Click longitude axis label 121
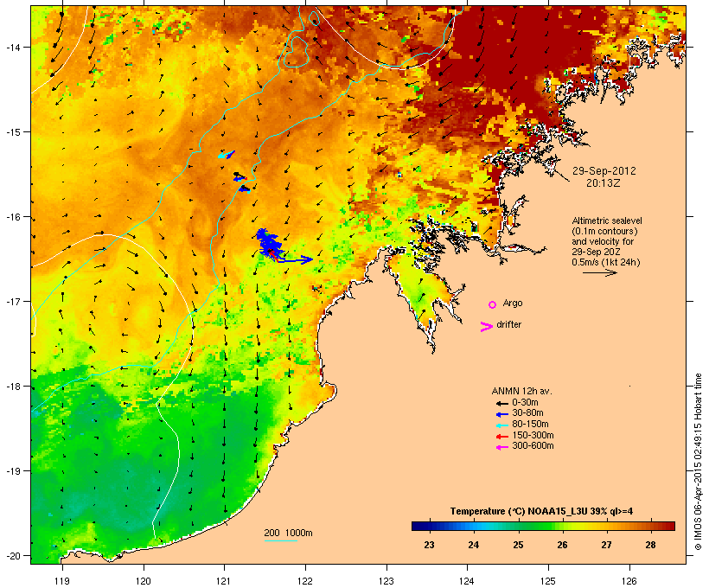Screen dimensions: 709x588 tap(224, 581)
